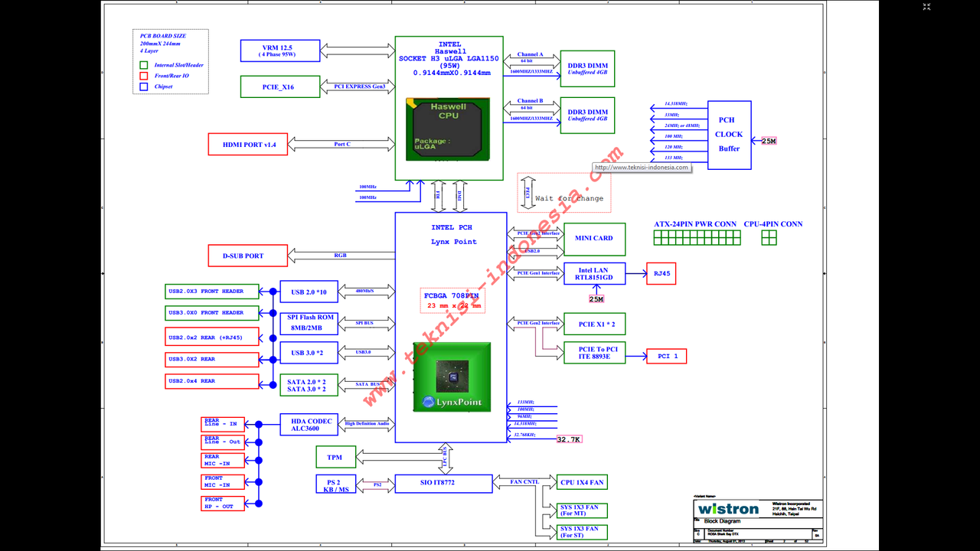
Task: Click the Wait for change note box
Action: point(563,192)
